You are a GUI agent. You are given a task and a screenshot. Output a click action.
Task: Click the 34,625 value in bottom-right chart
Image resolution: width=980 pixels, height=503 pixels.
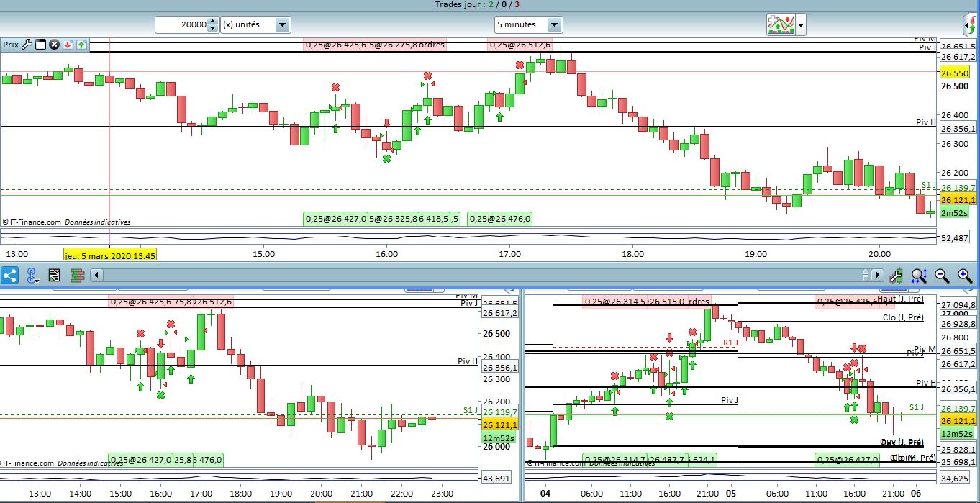955,478
